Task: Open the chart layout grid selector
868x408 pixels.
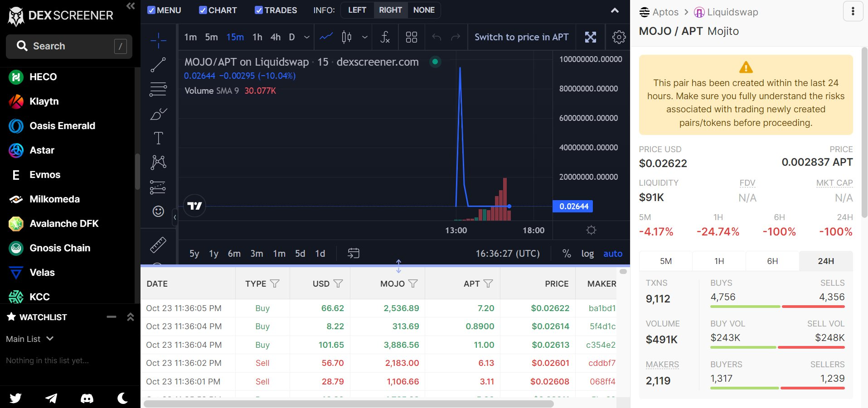Action: click(412, 37)
